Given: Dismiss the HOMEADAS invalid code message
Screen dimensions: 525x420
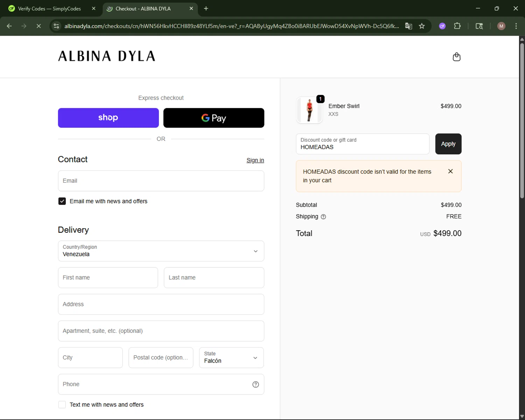Looking at the screenshot, I should pyautogui.click(x=450, y=171).
